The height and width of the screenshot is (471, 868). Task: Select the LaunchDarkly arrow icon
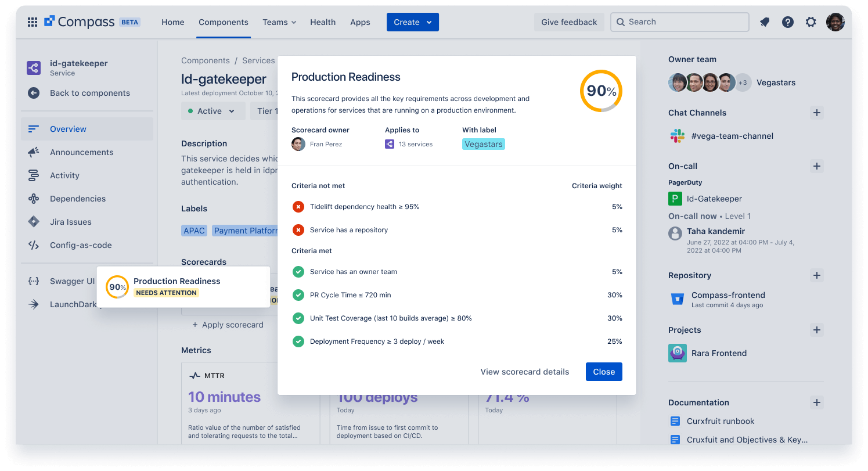[x=34, y=304]
